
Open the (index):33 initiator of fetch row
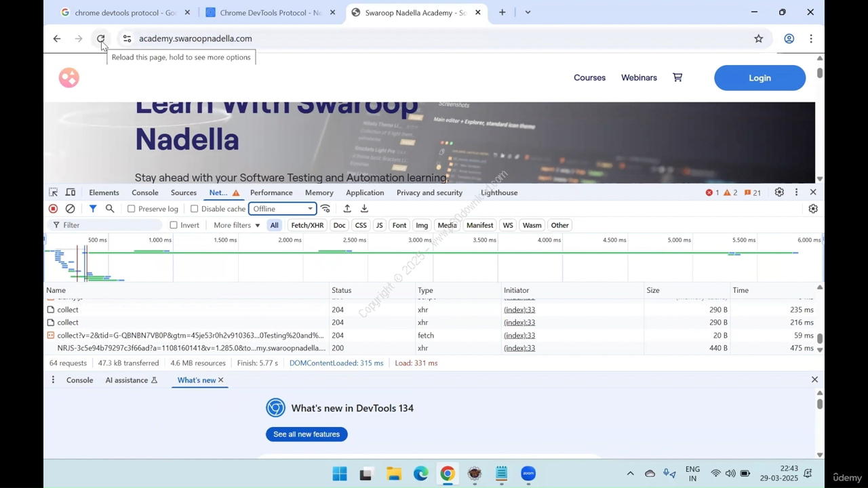[519, 335]
